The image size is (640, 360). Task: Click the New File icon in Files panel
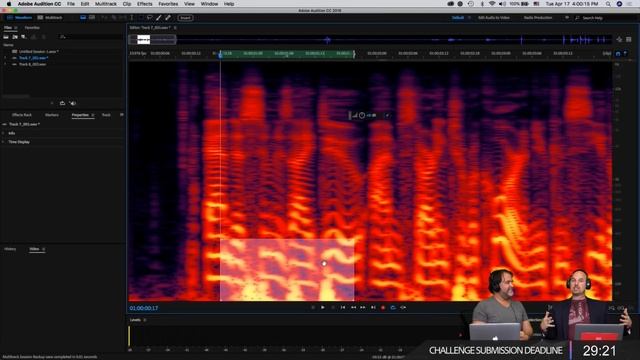click(x=24, y=37)
